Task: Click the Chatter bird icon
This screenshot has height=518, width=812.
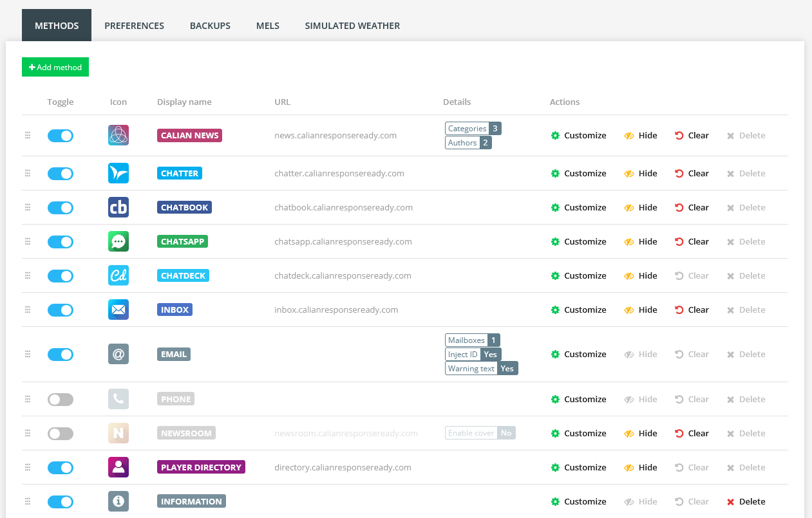Action: [118, 173]
